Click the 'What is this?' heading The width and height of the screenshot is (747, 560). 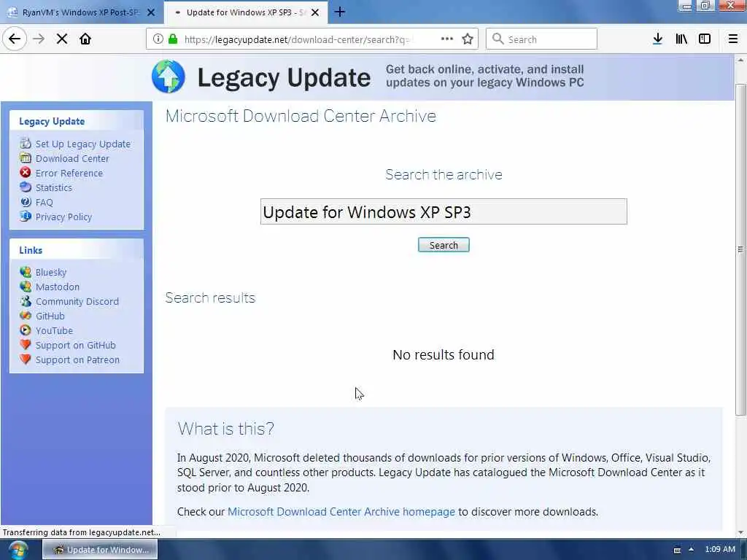226,429
